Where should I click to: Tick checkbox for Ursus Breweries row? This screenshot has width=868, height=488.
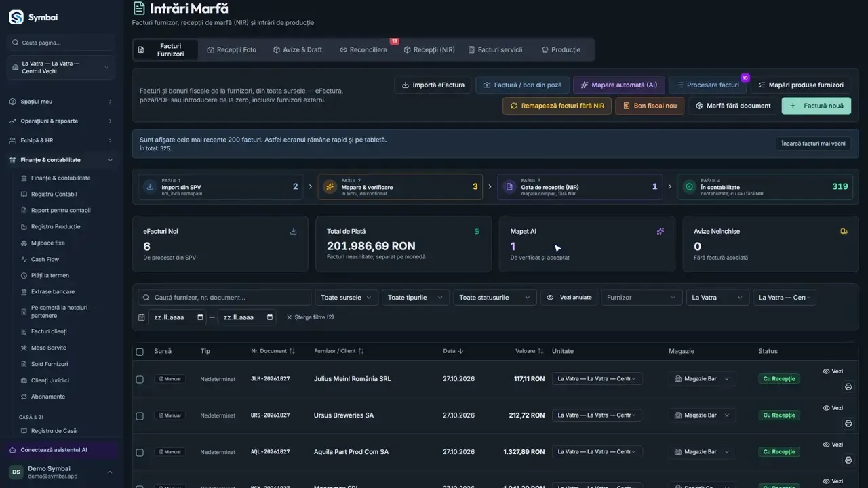tap(140, 416)
